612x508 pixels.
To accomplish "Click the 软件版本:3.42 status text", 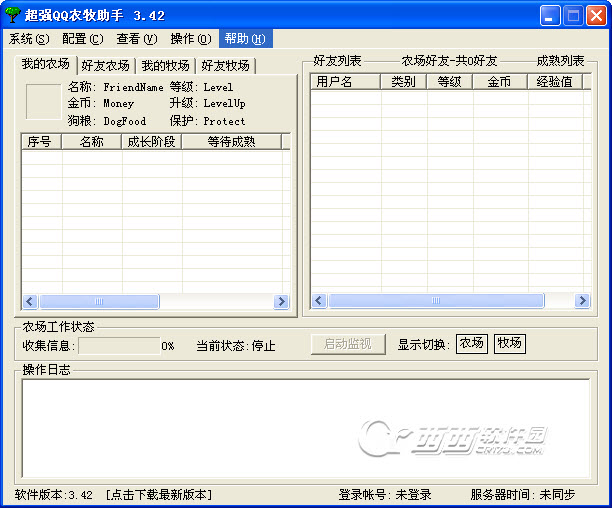I will [54, 495].
